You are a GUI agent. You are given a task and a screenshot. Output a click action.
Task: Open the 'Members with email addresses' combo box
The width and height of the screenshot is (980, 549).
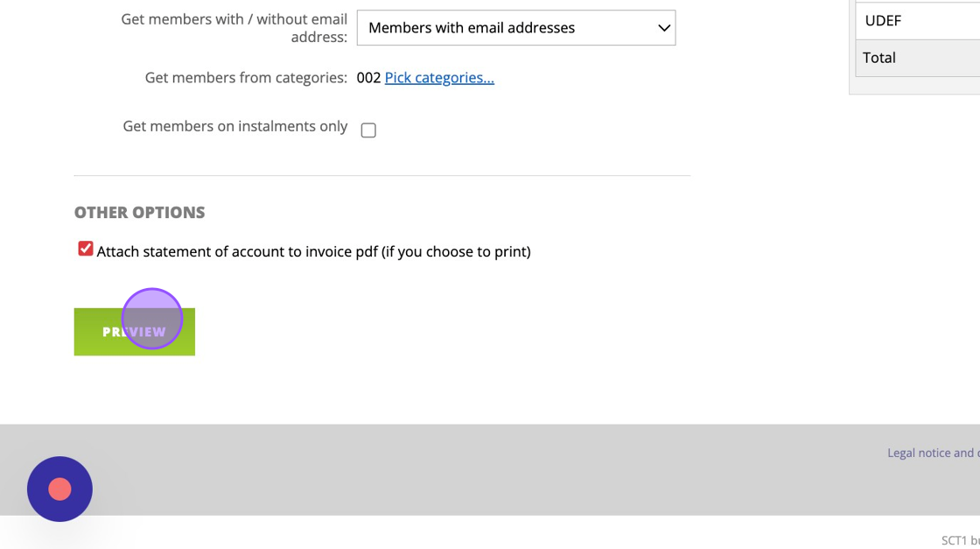(x=515, y=28)
